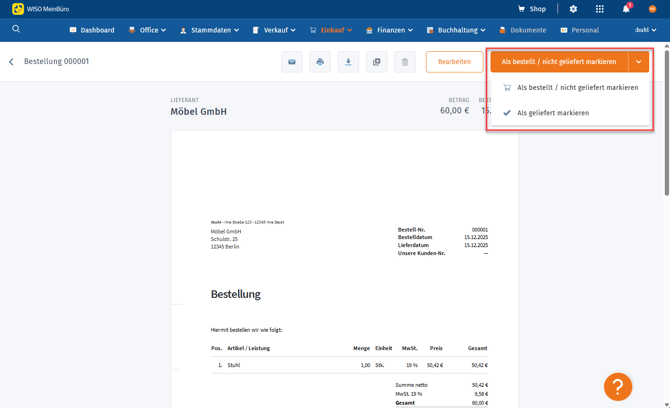The height and width of the screenshot is (408, 670).
Task: Download the order document
Action: (x=348, y=62)
